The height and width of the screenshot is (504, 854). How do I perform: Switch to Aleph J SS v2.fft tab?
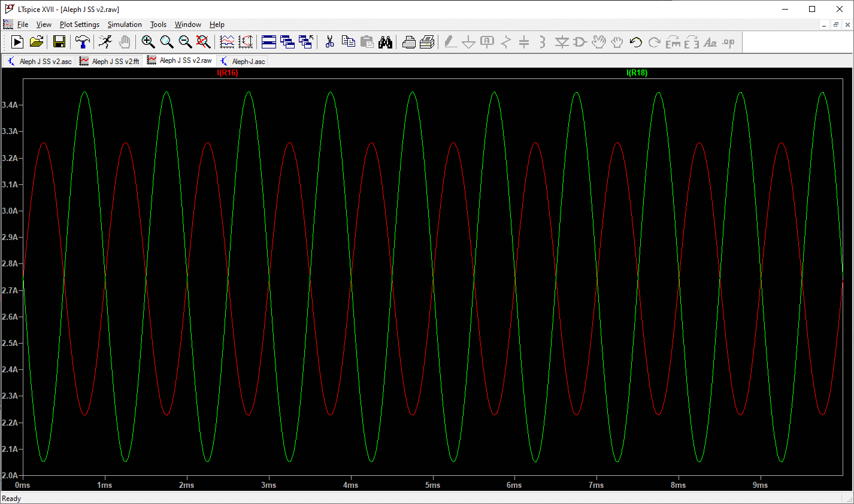(110, 61)
